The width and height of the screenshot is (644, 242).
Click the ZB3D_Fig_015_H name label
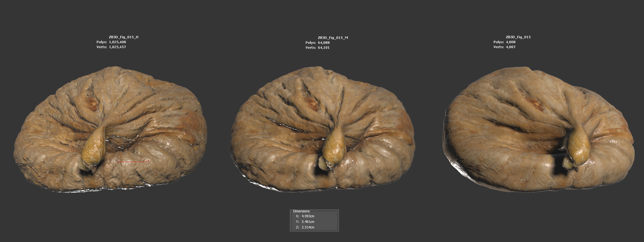coord(124,37)
